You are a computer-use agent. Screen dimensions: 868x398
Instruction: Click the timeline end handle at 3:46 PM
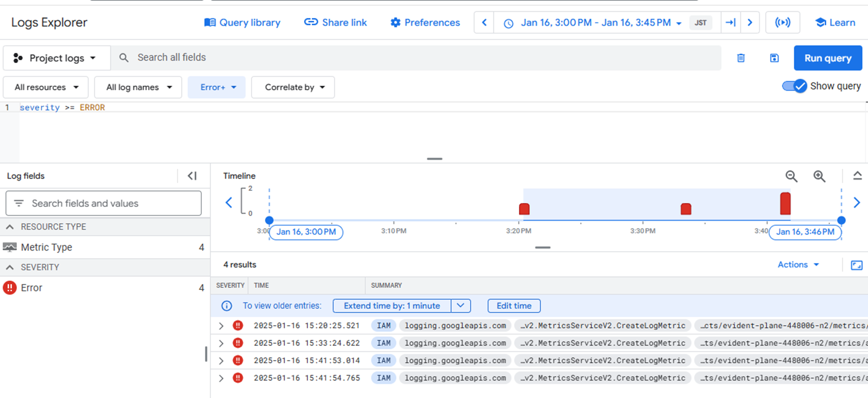coord(842,220)
